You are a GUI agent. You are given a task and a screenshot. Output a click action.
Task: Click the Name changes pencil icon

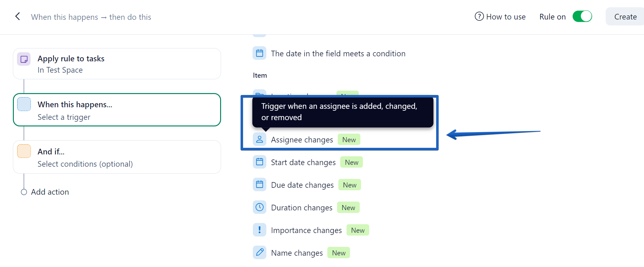[259, 253]
